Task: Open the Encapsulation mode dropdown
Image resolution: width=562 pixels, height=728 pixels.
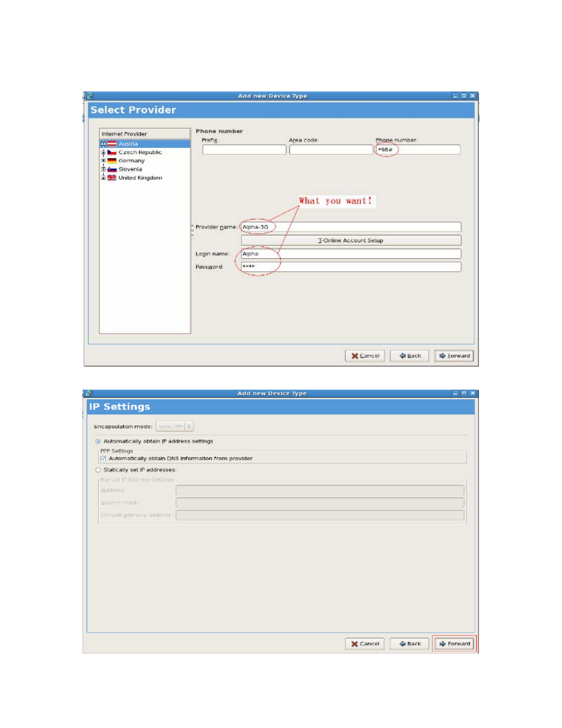Action: pyautogui.click(x=174, y=426)
